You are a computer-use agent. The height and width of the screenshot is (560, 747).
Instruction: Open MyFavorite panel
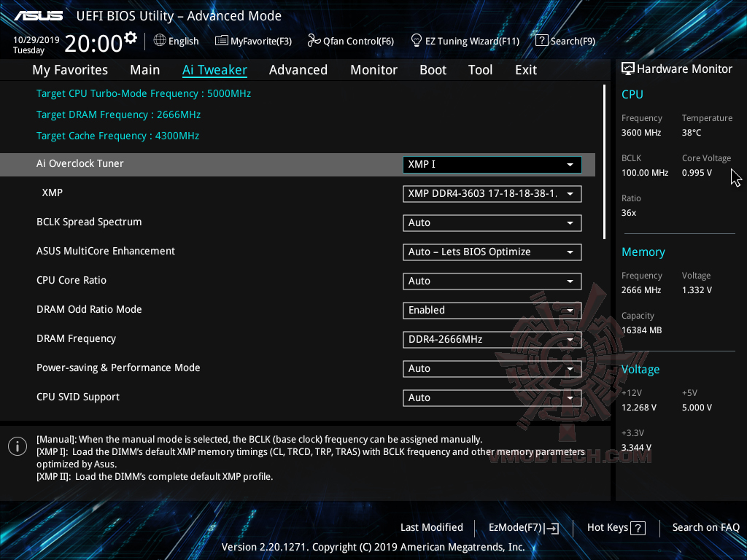point(253,41)
